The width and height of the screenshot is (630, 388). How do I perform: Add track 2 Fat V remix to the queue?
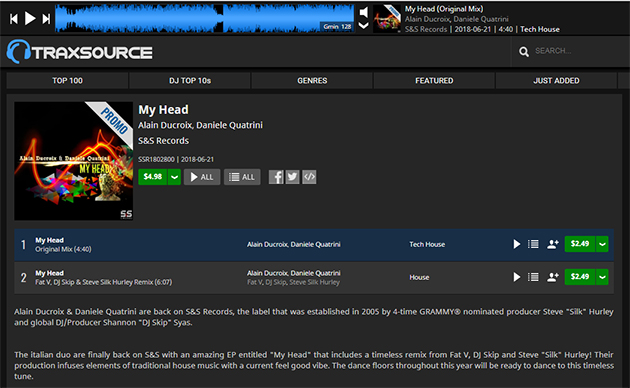[x=533, y=277]
